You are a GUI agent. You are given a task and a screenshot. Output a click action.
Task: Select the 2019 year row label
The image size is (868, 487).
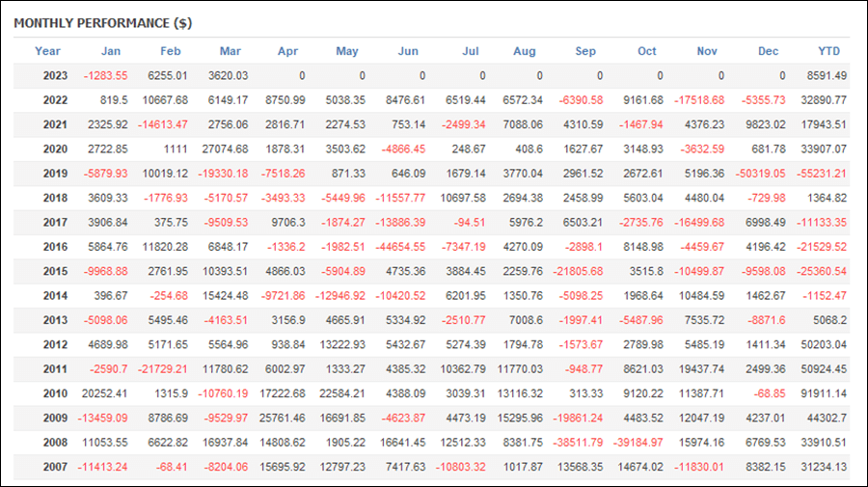point(55,174)
